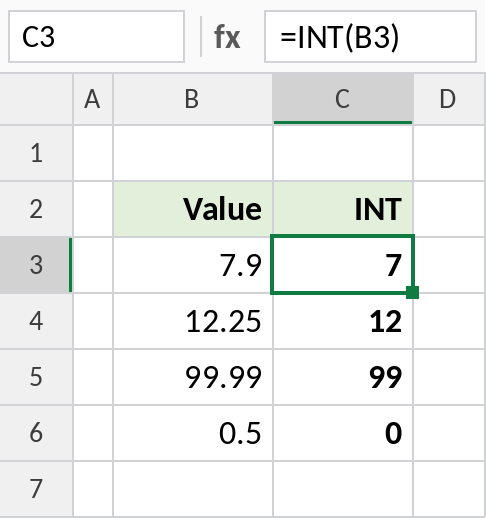Click empty cell B1

(x=193, y=153)
